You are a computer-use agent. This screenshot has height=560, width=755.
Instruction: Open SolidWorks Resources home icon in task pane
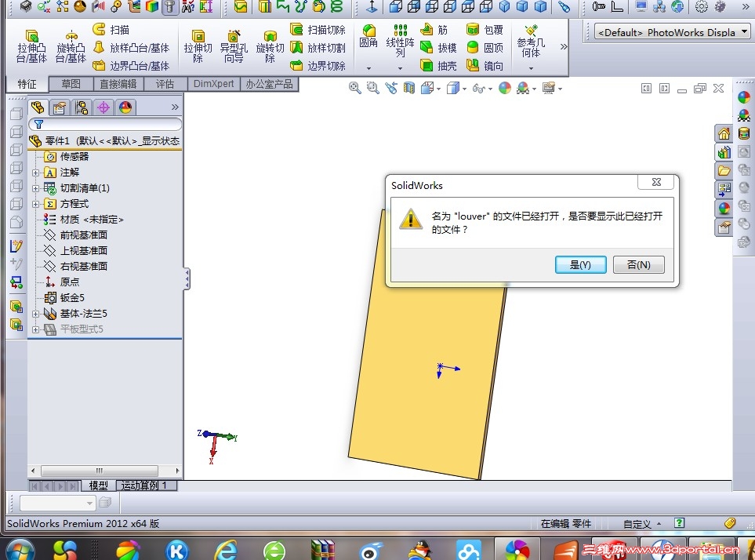[x=724, y=133]
